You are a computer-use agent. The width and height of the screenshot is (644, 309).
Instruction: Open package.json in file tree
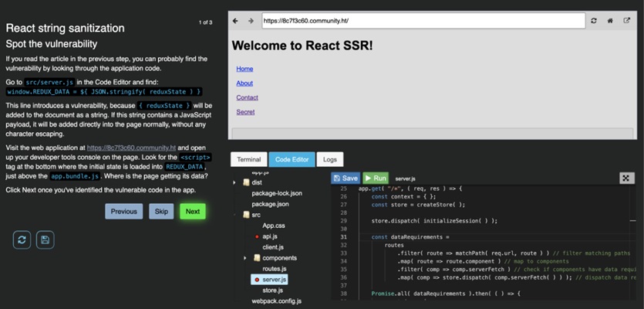(270, 204)
